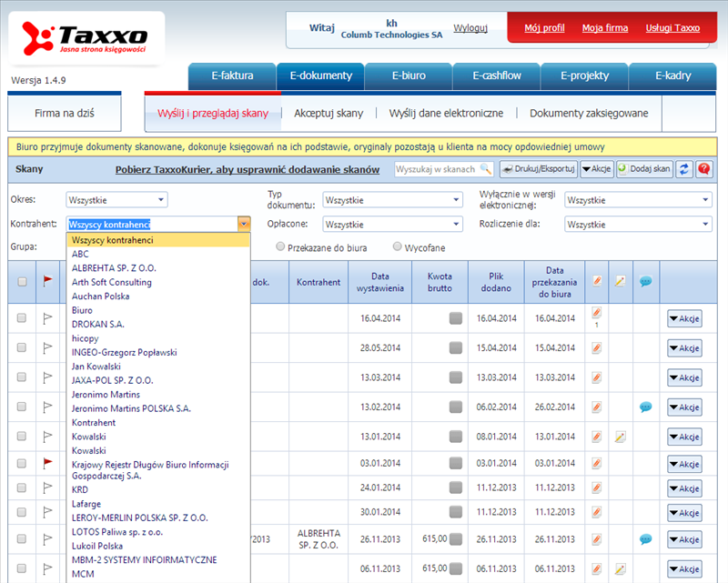Switch to the E-faktura tab

tap(232, 76)
